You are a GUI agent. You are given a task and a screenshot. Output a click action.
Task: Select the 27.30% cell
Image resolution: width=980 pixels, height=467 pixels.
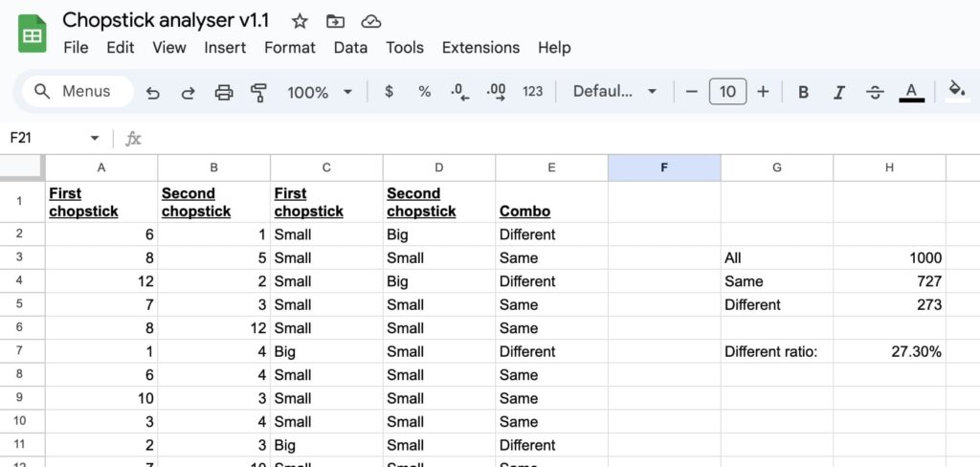(x=889, y=351)
